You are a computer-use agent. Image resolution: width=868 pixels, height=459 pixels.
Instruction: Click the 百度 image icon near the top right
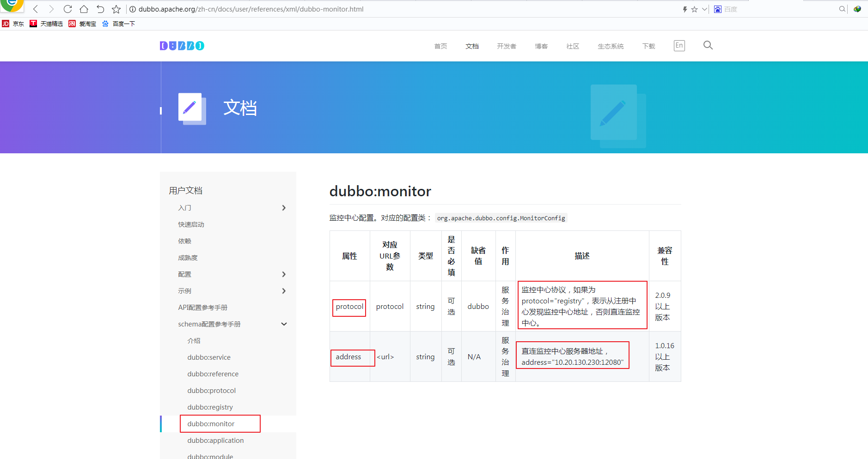point(717,8)
